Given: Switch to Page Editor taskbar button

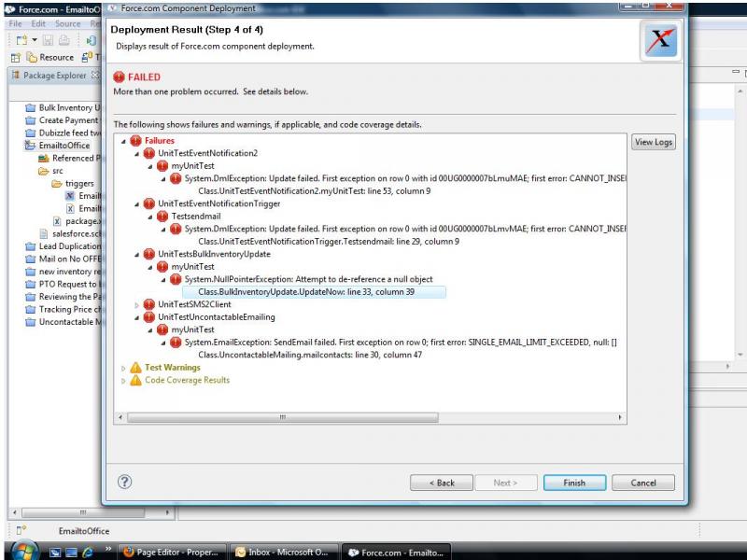Looking at the screenshot, I should 172,553.
